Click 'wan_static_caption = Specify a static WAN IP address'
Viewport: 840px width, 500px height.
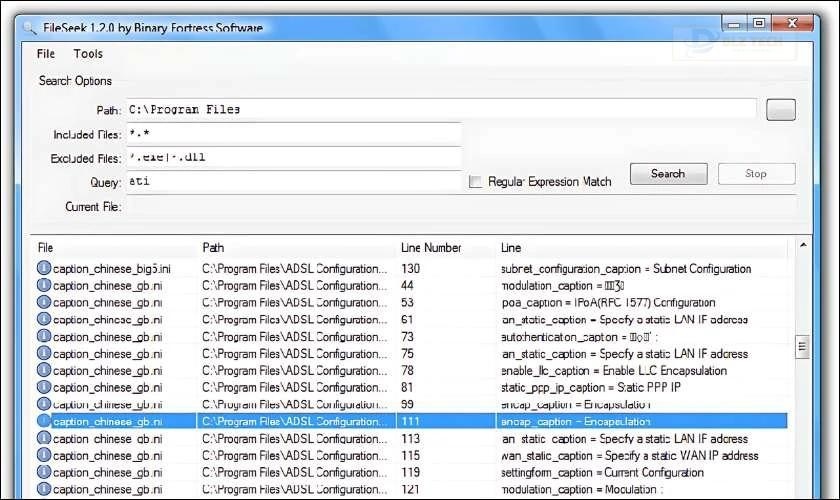(x=629, y=456)
